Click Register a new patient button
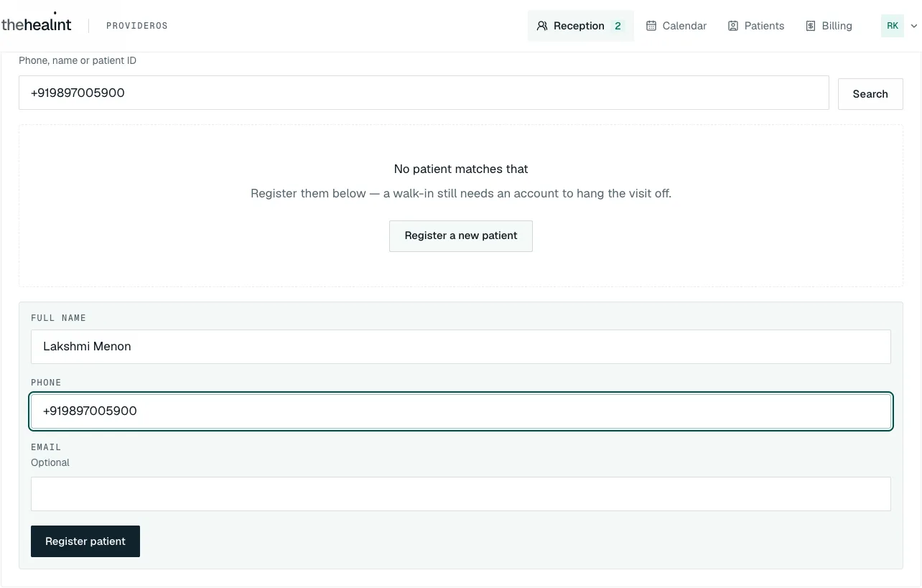 click(x=461, y=236)
